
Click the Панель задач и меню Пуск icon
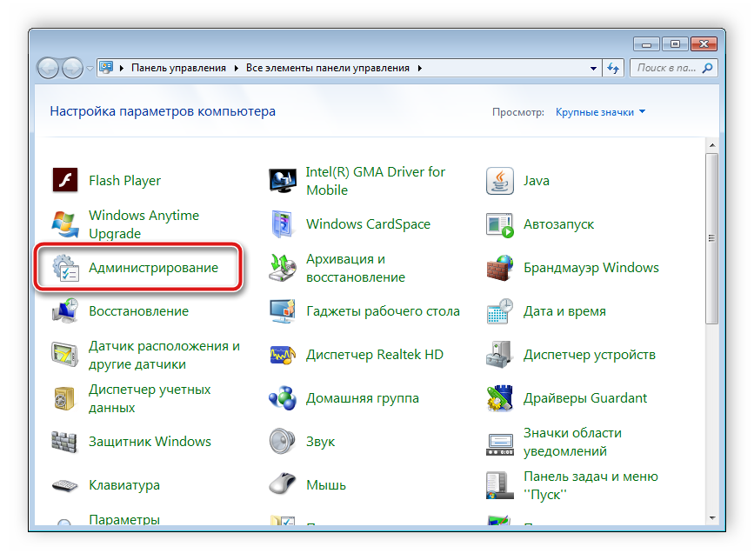(499, 485)
